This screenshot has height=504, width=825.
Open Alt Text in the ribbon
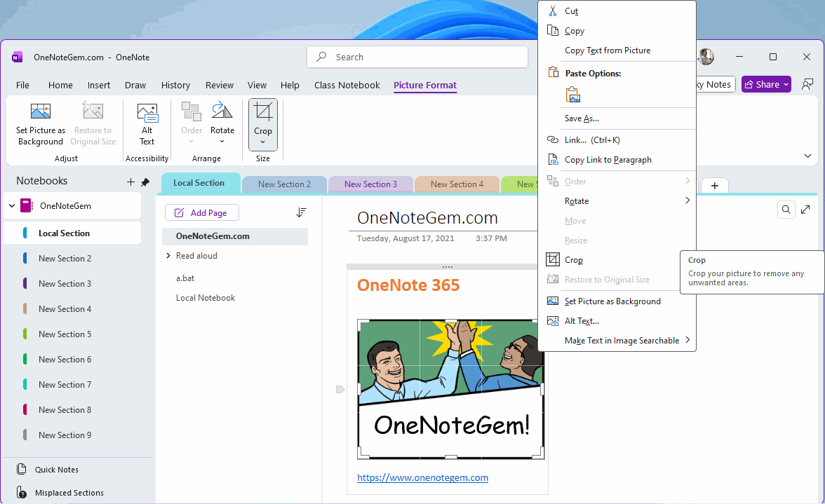pyautogui.click(x=147, y=123)
